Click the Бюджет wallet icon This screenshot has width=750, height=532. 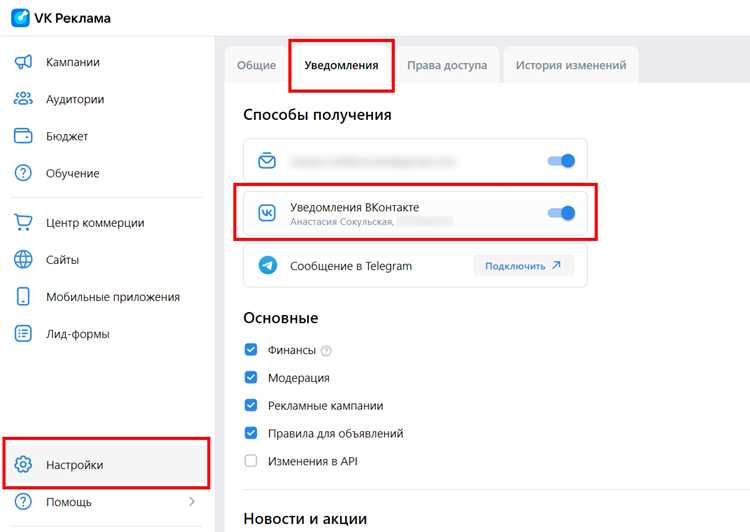pyautogui.click(x=23, y=136)
